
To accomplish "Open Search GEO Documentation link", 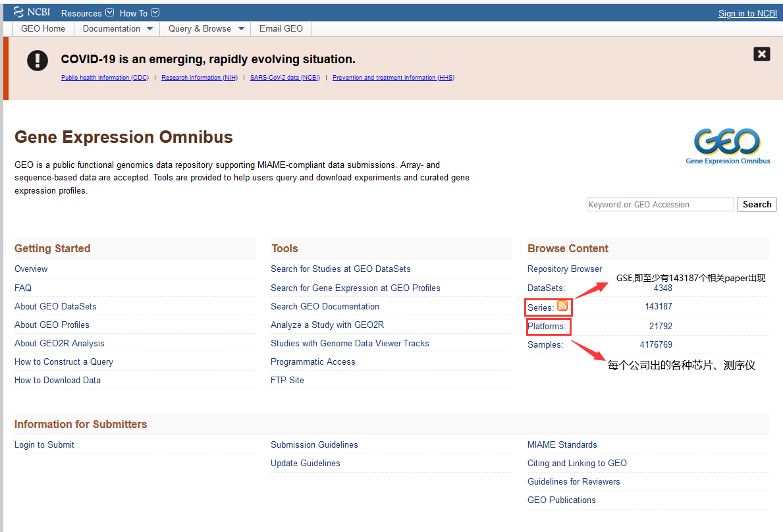I will 325,306.
